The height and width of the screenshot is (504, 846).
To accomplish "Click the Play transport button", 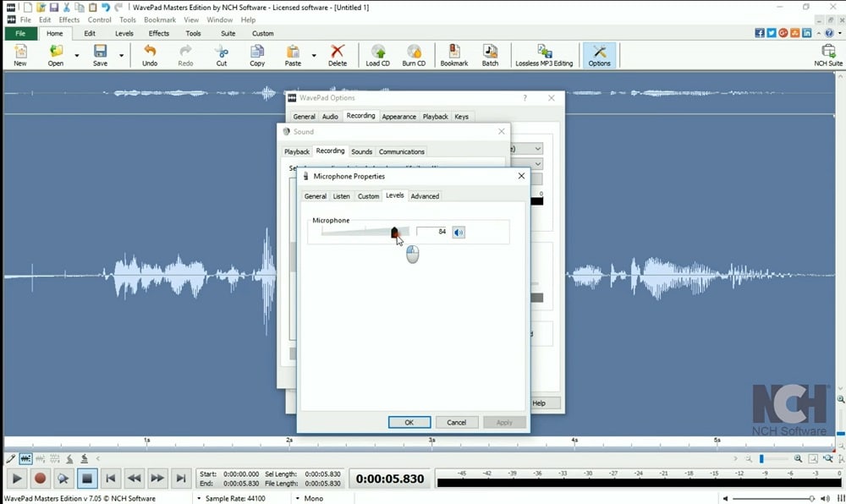I will point(17,478).
